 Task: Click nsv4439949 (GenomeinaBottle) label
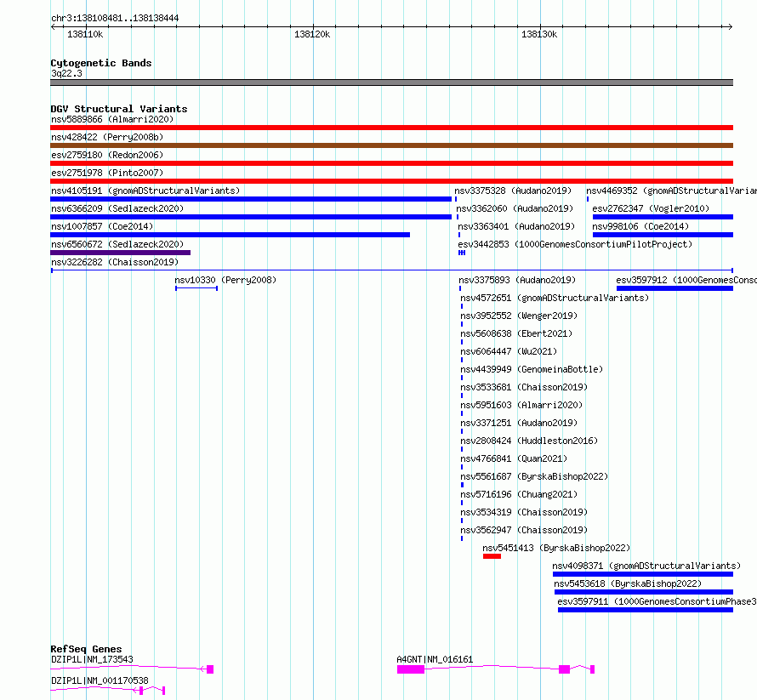532,369
